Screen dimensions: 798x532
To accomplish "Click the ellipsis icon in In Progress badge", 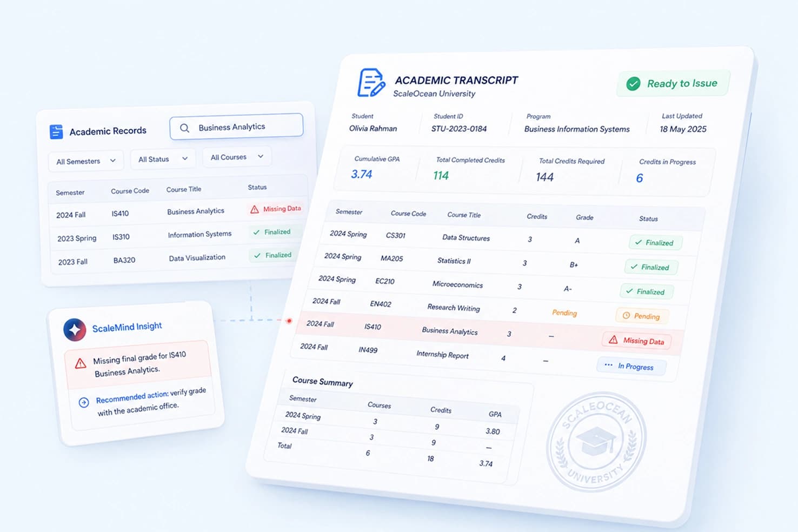I will click(x=608, y=365).
